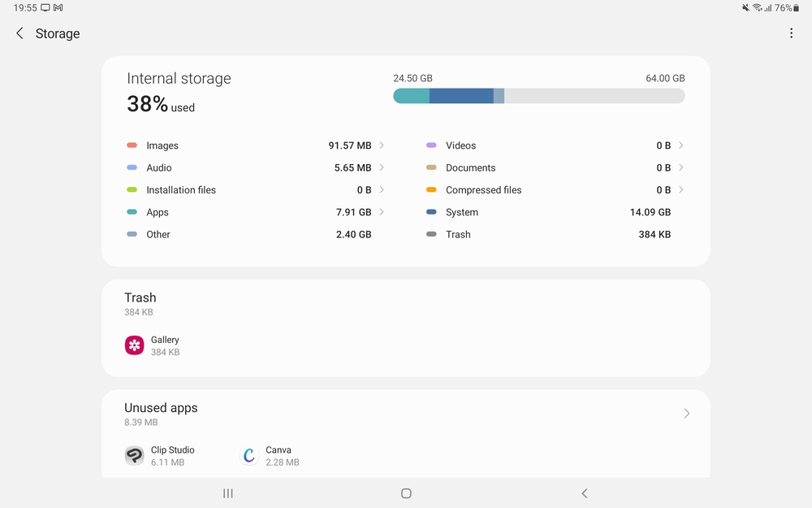Open Recents from navigation bar
Screen dimensions: 812x508
[x=228, y=493]
